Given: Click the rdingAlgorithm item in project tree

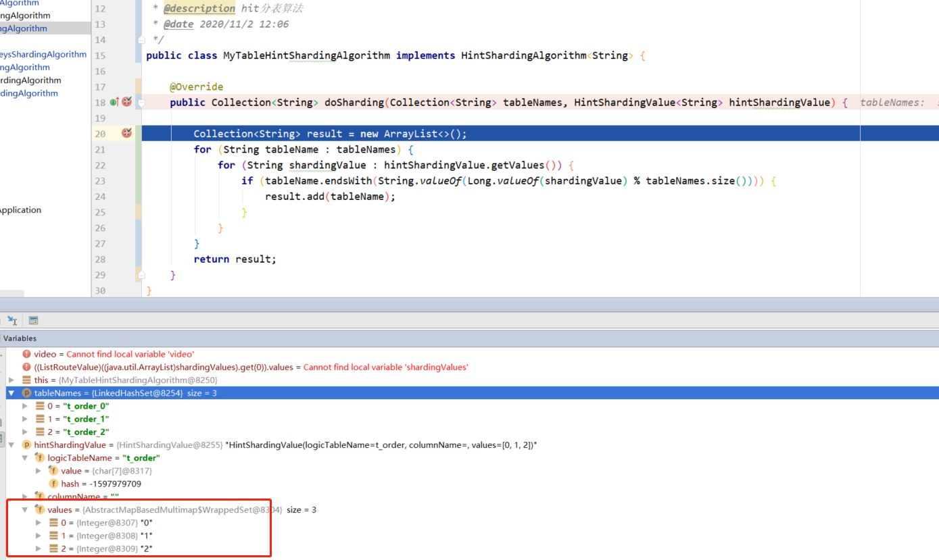Looking at the screenshot, I should pos(30,80).
